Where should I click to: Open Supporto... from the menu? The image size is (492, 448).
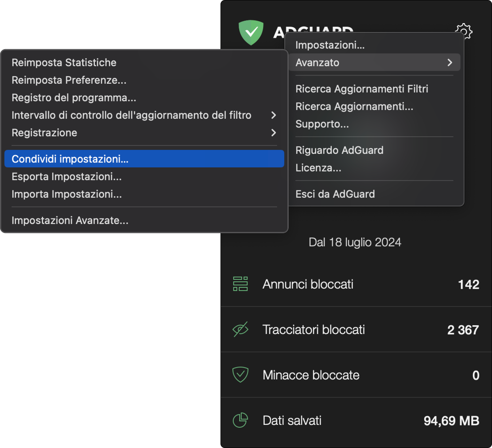(374, 124)
